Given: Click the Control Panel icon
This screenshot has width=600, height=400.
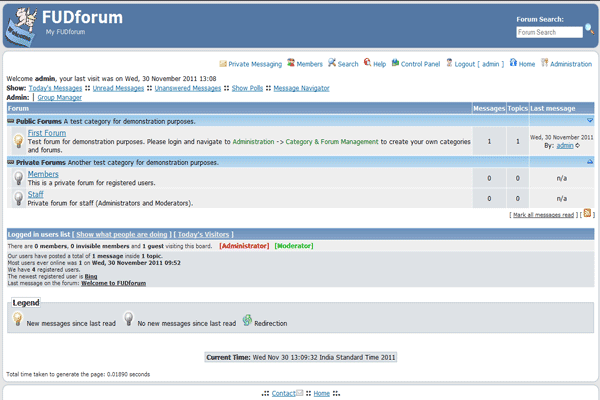Looking at the screenshot, I should 395,62.
